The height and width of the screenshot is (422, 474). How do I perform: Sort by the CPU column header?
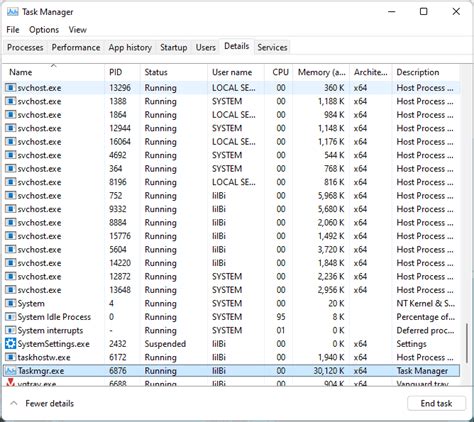point(279,72)
